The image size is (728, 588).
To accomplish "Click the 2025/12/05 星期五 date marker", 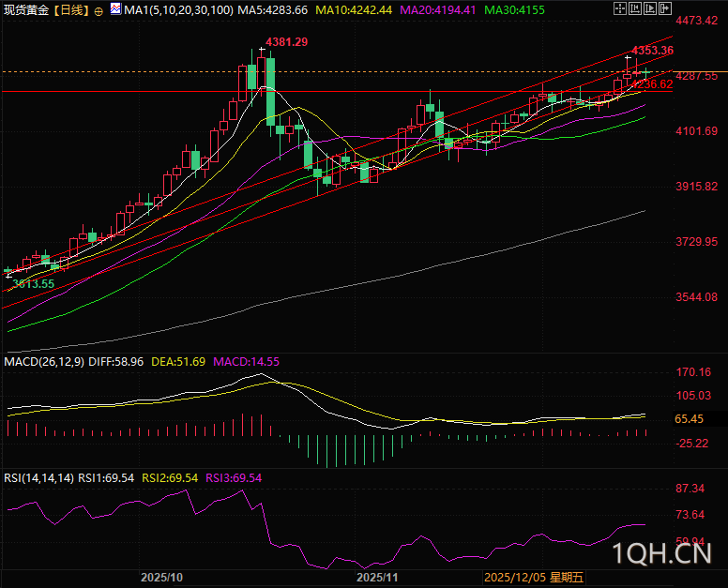I will coord(534,578).
